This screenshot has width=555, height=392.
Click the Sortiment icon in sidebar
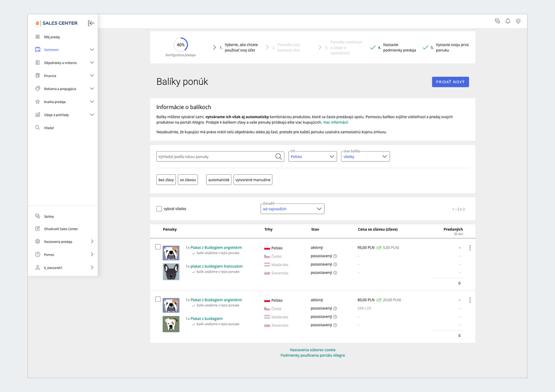coord(37,49)
